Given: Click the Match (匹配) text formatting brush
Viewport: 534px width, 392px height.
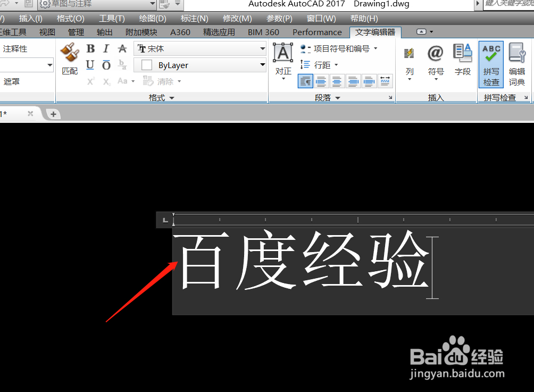Looking at the screenshot, I should (70, 59).
